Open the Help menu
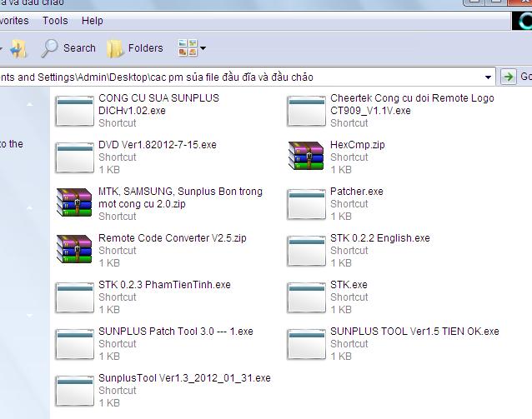The height and width of the screenshot is (419, 532). [x=93, y=21]
